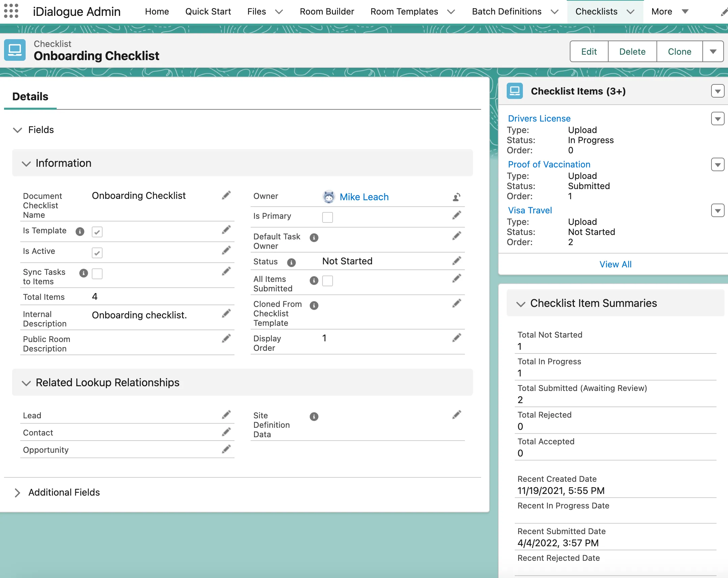Screen dimensions: 728x578
Task: Show info tooltip for Is Template
Action: [x=80, y=232]
